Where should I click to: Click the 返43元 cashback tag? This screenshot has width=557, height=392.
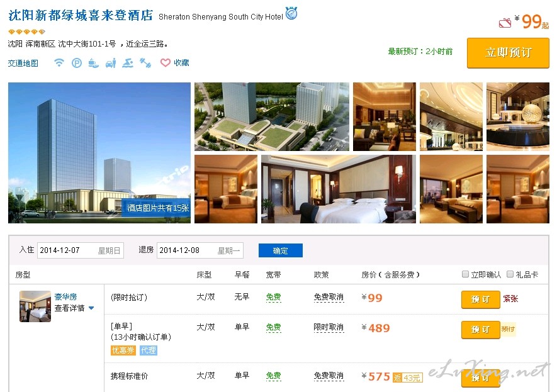pyautogui.click(x=408, y=378)
